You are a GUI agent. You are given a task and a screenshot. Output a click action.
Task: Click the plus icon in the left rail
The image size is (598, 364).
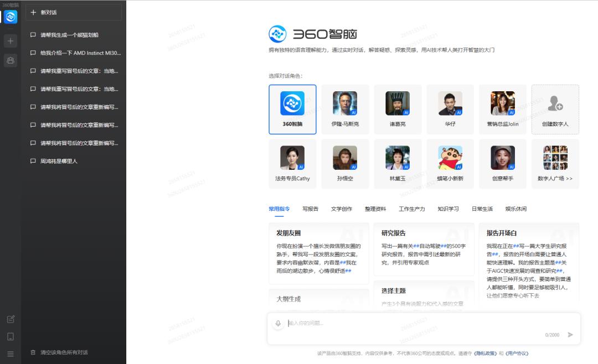pos(9,40)
